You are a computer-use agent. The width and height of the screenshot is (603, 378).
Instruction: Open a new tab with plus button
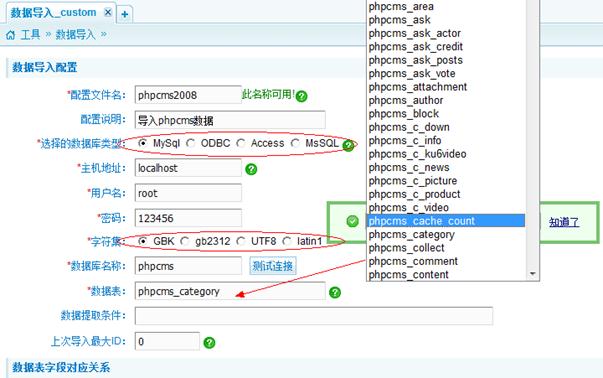tap(125, 14)
